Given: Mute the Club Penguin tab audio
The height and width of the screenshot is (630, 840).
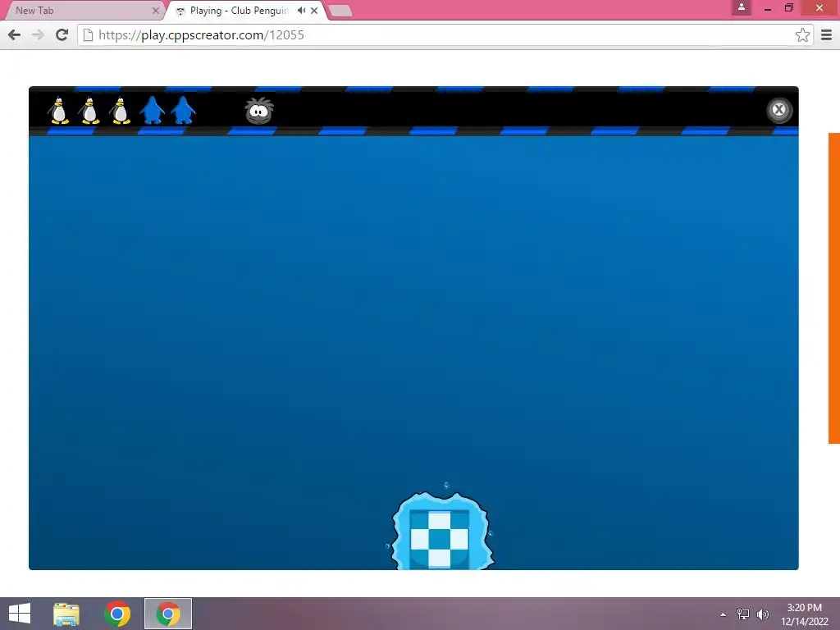Looking at the screenshot, I should 302,10.
